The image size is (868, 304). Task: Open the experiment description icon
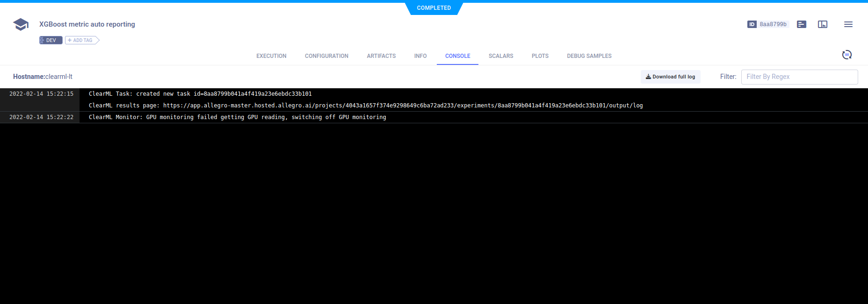pos(801,24)
